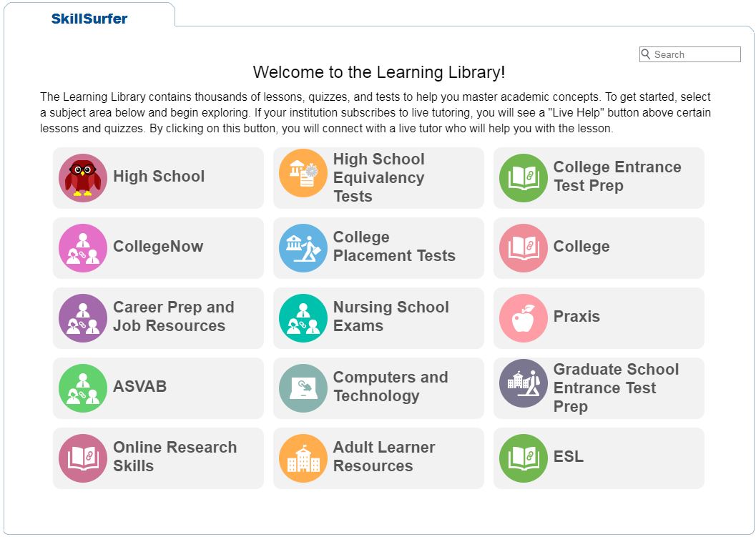The width and height of the screenshot is (756, 537).
Task: Click the pink CollegeNow people icon
Action: [x=83, y=248]
